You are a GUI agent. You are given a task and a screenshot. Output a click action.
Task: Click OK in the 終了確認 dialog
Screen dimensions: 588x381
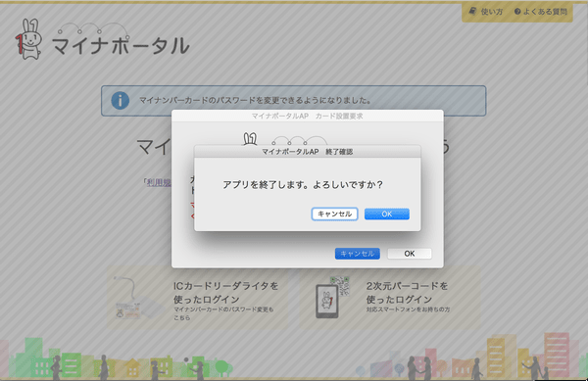(x=387, y=214)
